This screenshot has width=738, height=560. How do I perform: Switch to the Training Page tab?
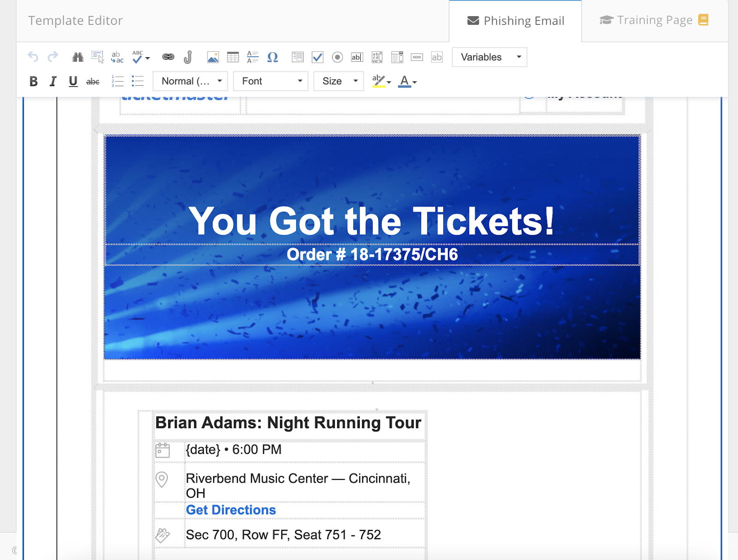pyautogui.click(x=655, y=20)
